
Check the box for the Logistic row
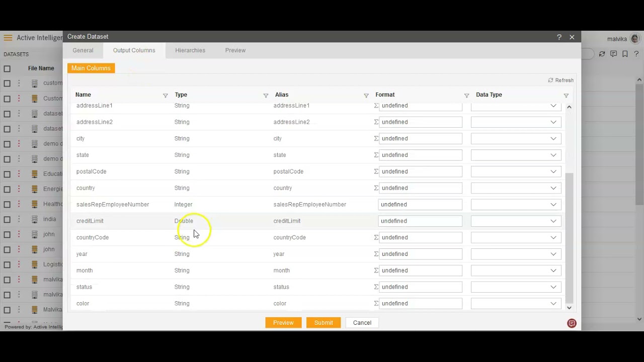7,264
